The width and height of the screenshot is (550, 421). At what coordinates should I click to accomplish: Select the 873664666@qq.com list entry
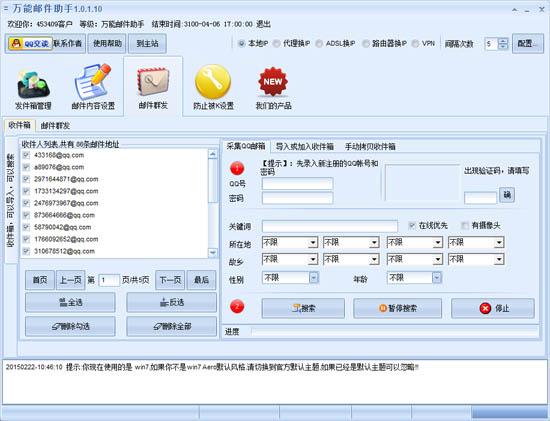[x=65, y=215]
